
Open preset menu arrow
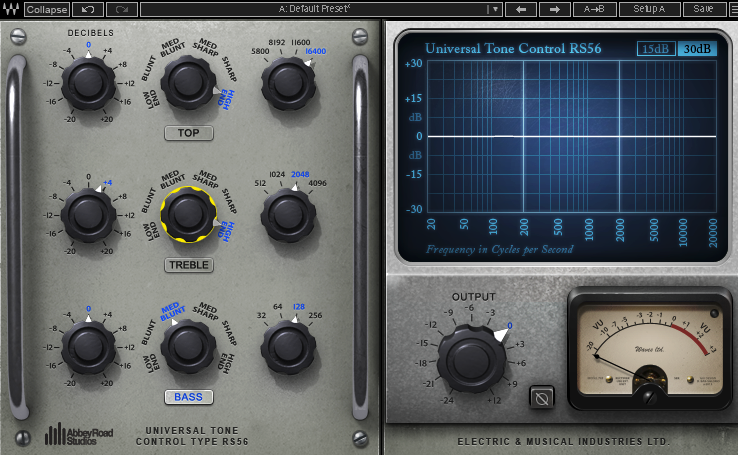[x=495, y=9]
